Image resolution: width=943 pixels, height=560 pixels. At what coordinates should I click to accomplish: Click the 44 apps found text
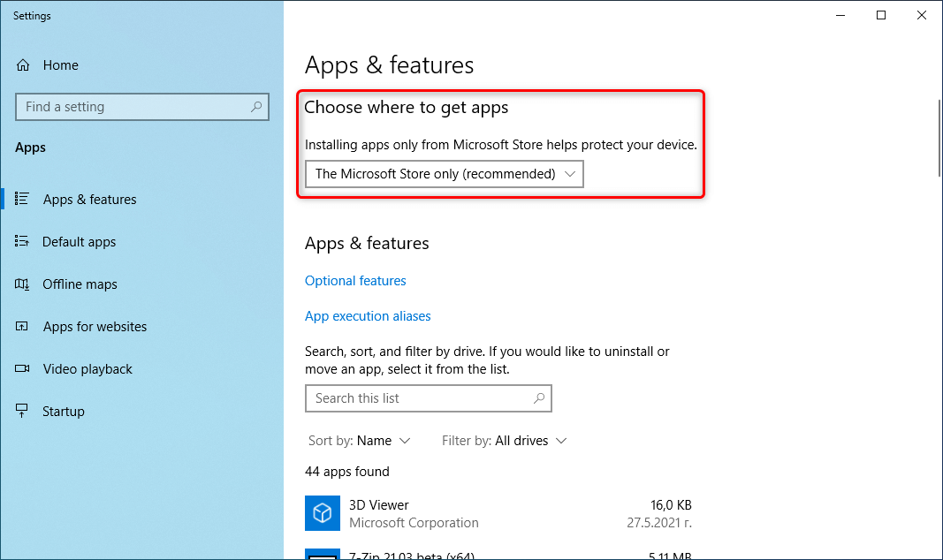point(347,472)
